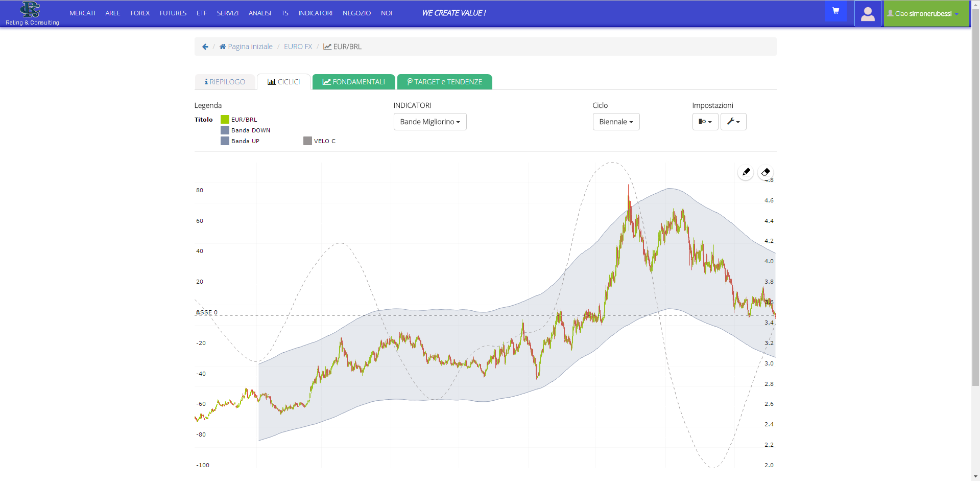Open the wrench settings dropdown
The width and height of the screenshot is (980, 481).
[x=733, y=122]
